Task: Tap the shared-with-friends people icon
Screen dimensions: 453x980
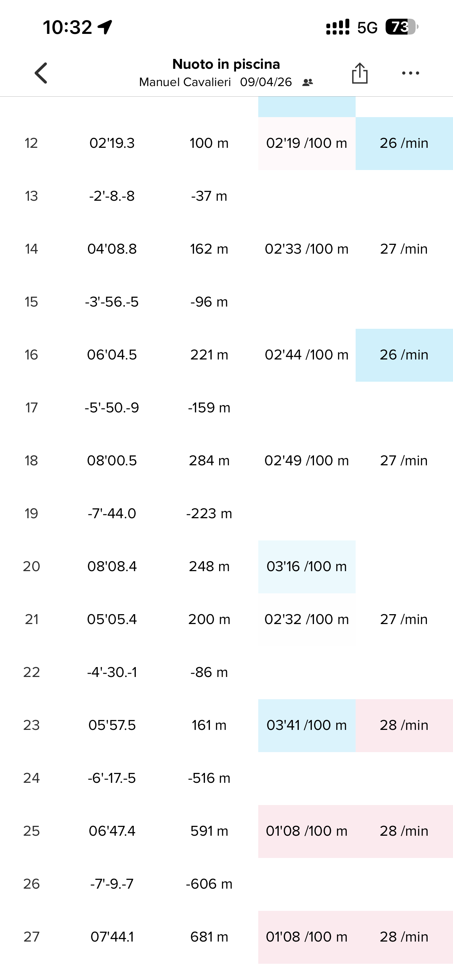Action: 307,82
